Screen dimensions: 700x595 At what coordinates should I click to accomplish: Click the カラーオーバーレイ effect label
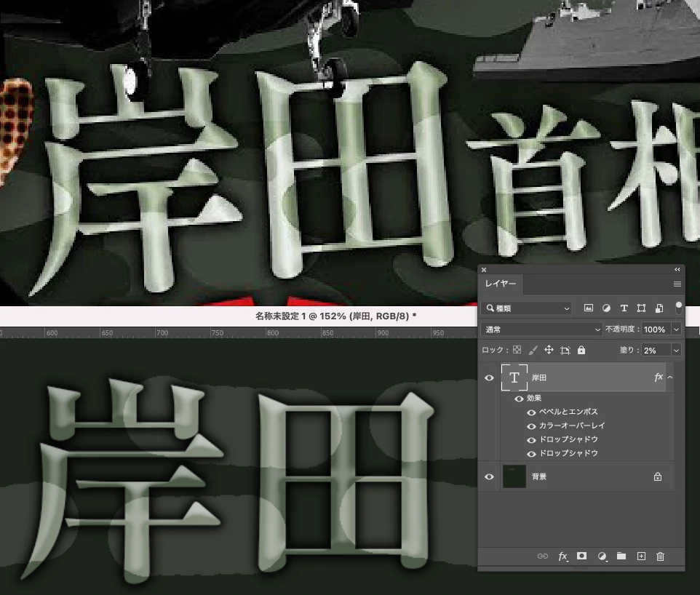[x=572, y=426]
